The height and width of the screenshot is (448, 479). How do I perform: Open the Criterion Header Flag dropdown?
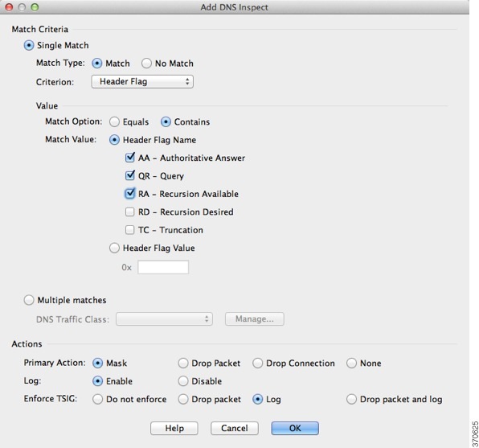pyautogui.click(x=142, y=82)
